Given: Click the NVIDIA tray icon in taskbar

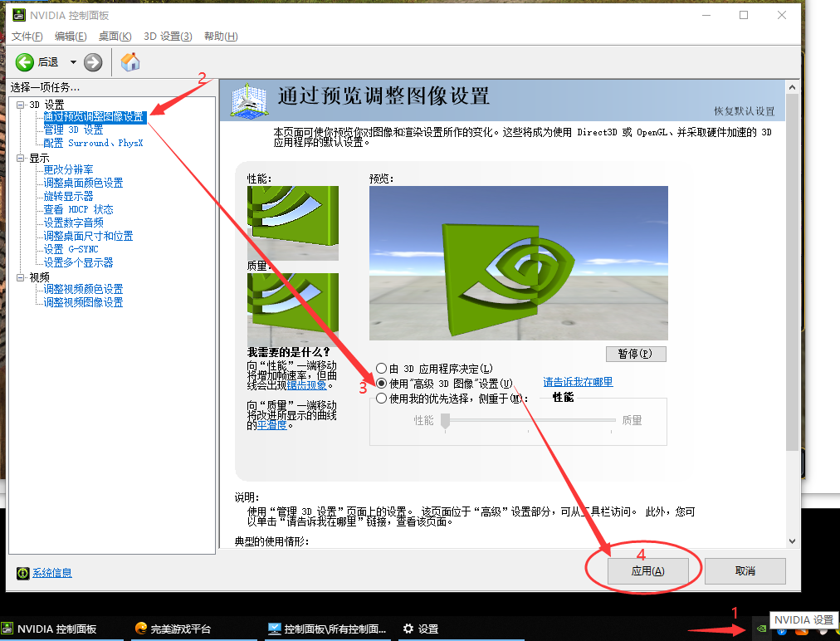Looking at the screenshot, I should click(x=760, y=629).
